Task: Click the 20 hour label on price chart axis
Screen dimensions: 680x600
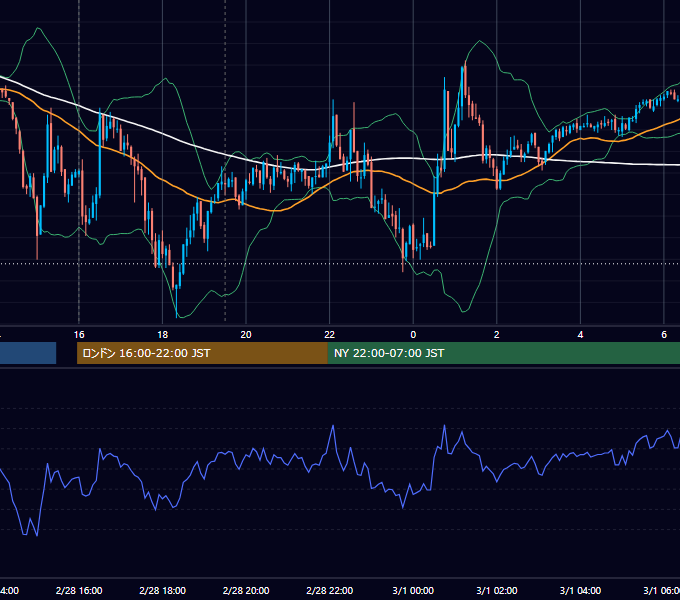Action: [x=246, y=334]
